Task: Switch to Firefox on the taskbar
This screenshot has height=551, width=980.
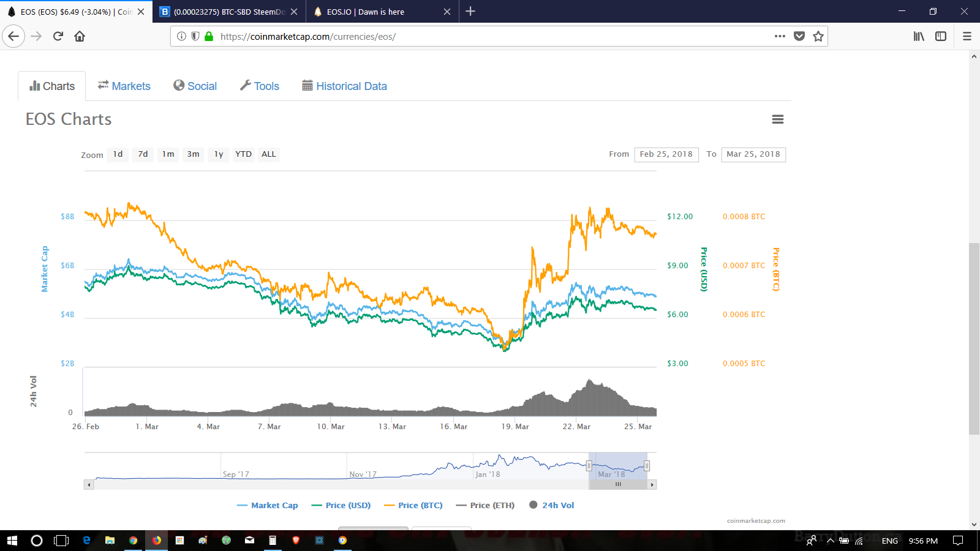Action: 157,541
